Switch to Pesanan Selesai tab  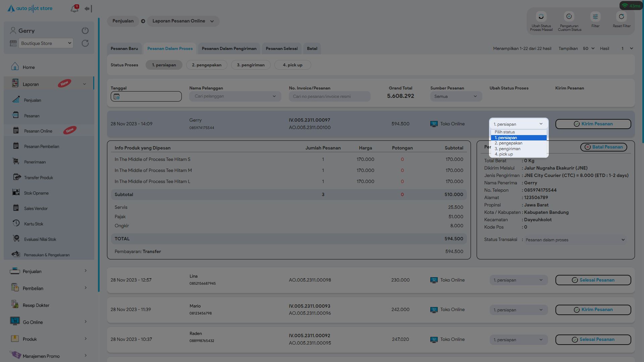(x=281, y=49)
